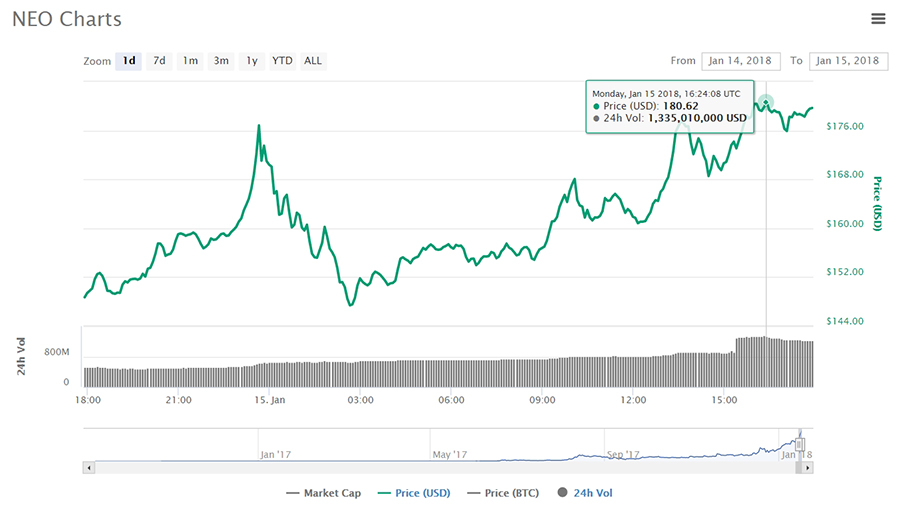Click the 15. Jan time axis label
900x506 pixels.
click(270, 400)
